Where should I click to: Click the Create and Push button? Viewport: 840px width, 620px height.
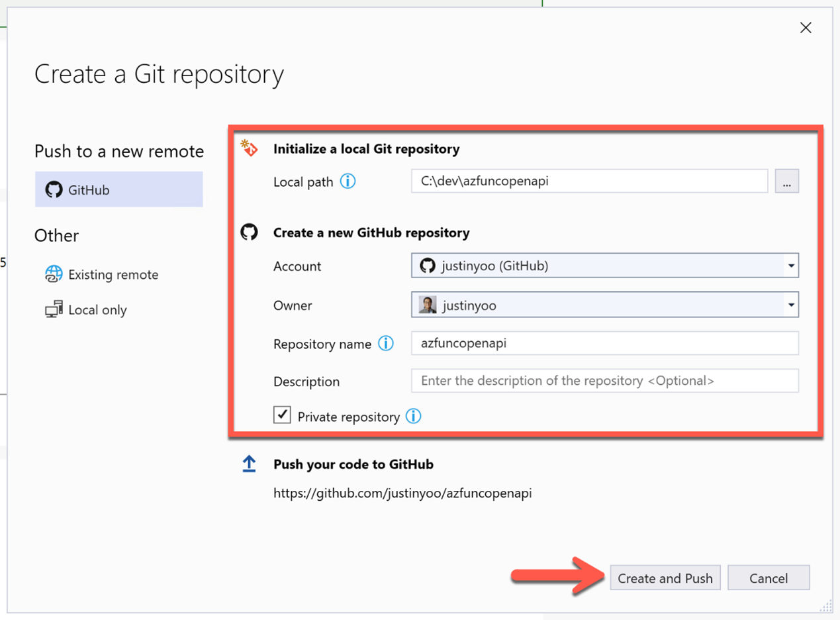(x=665, y=578)
